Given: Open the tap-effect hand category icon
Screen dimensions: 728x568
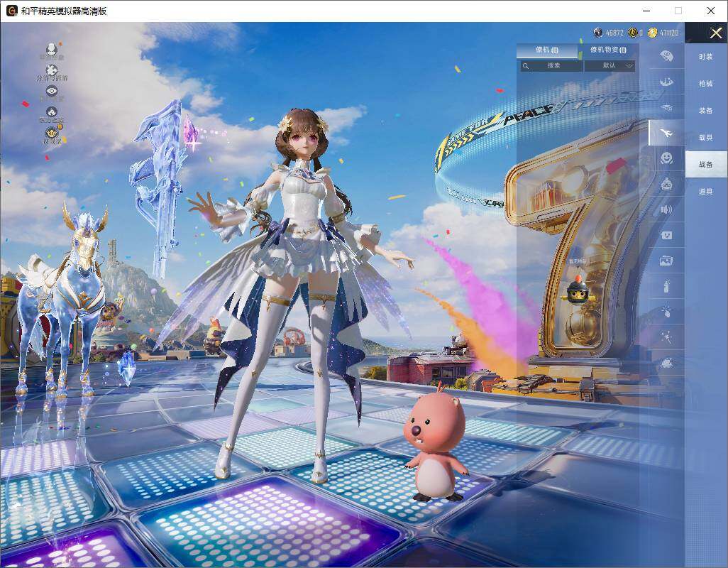Looking at the screenshot, I should click(667, 311).
